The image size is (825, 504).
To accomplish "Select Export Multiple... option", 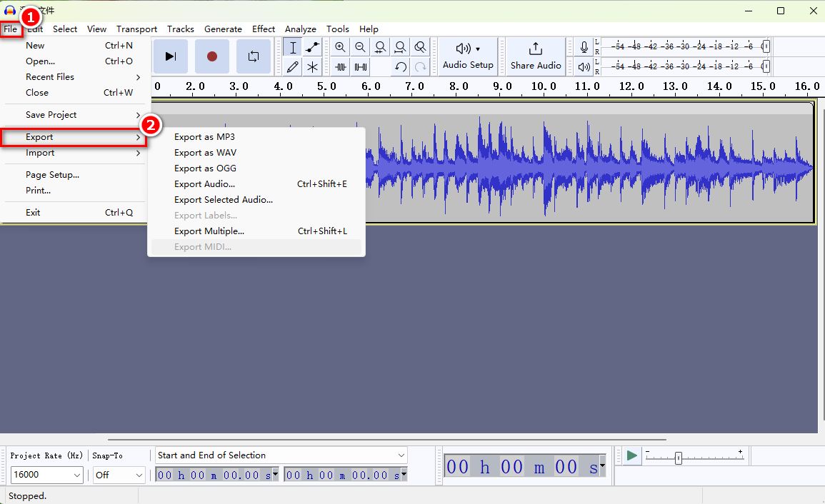I will 256,231.
